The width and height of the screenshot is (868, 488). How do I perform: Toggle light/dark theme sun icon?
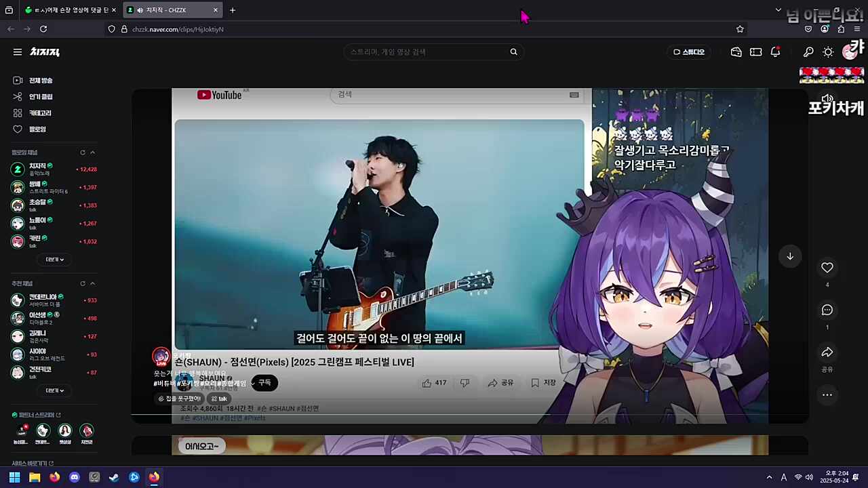828,52
